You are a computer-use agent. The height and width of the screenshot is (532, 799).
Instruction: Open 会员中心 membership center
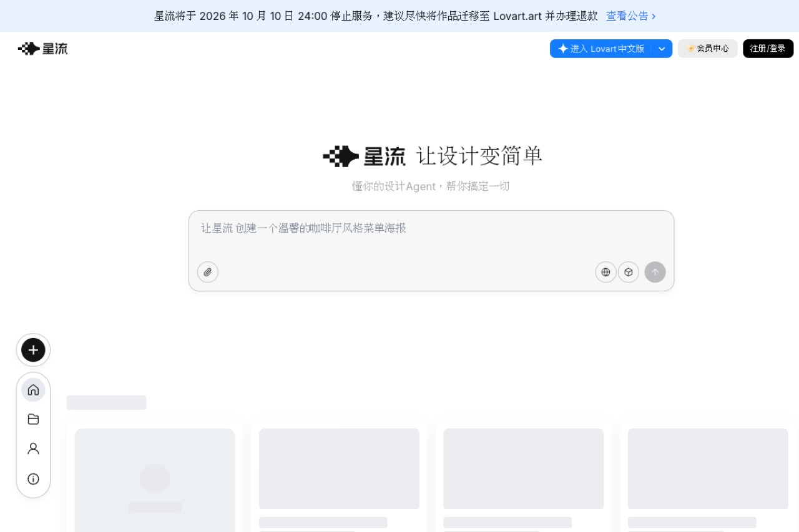[708, 49]
